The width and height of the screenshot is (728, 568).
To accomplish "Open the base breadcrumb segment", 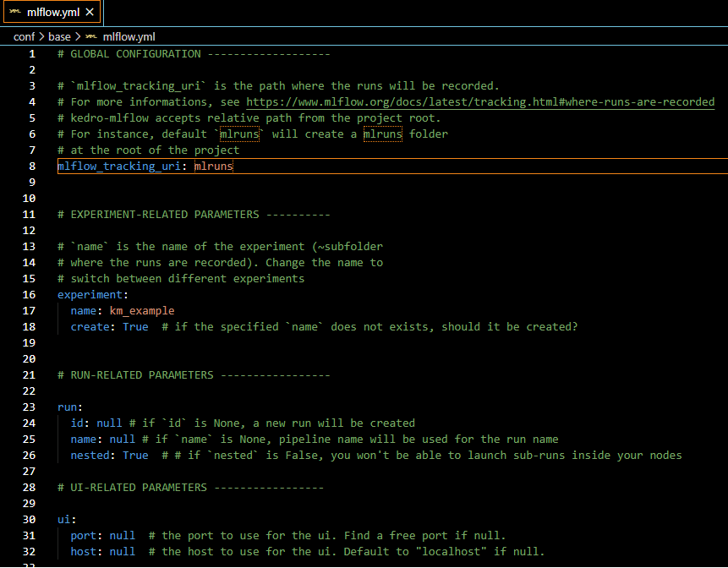I will coord(59,36).
